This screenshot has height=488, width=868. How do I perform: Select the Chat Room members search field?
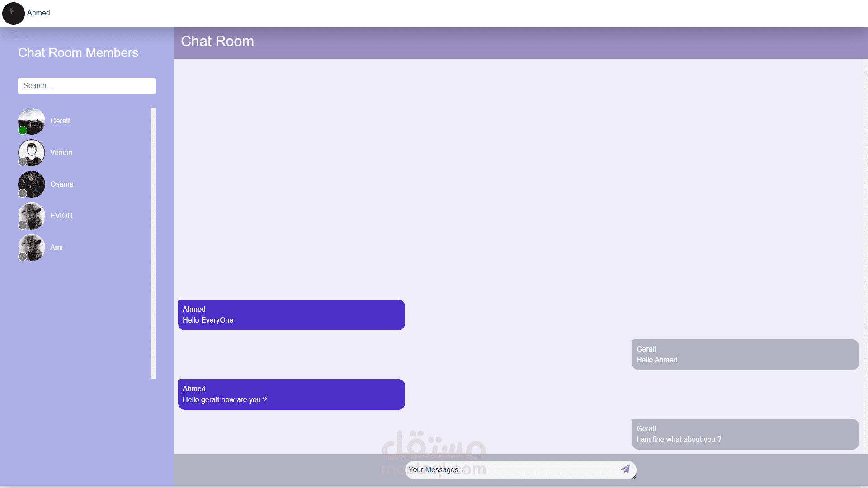86,86
